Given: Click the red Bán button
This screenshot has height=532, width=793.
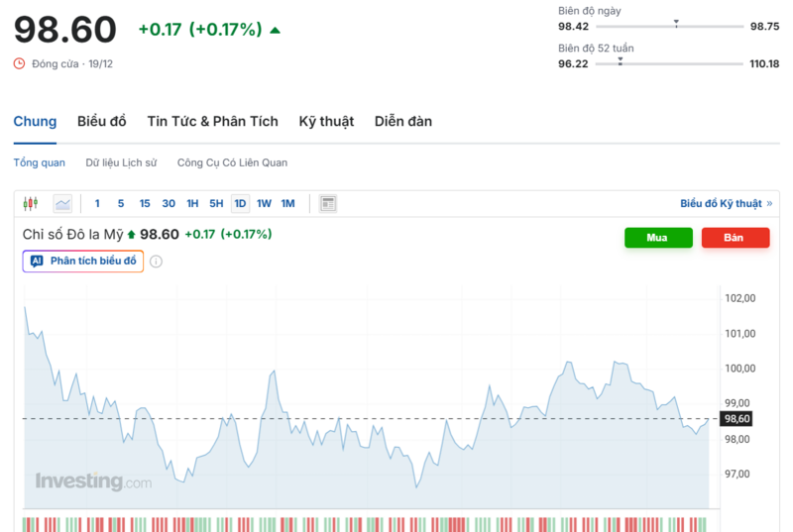Looking at the screenshot, I should (735, 238).
